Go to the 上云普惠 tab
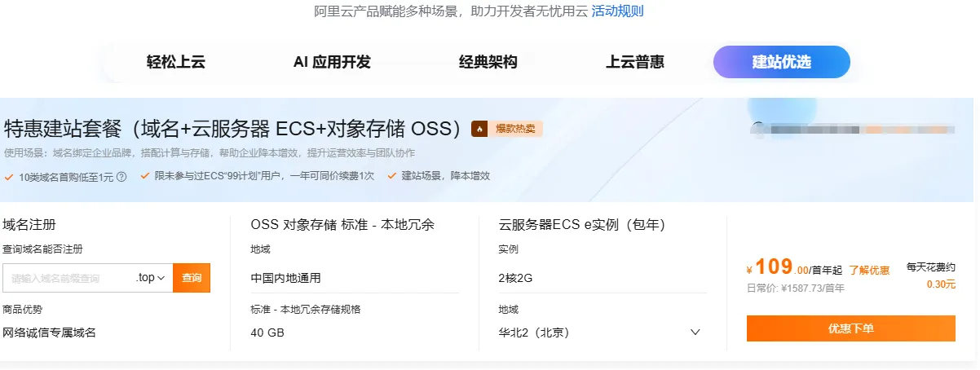This screenshot has height=370, width=980. (635, 62)
